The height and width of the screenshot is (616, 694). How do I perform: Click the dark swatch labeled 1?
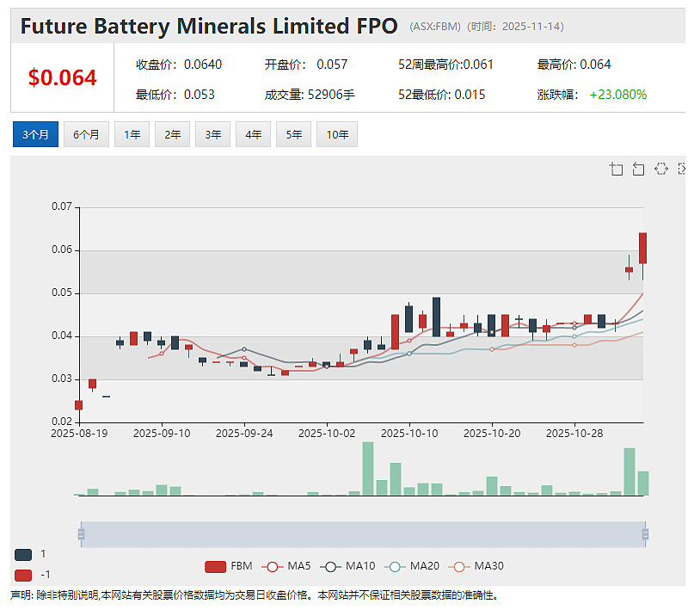tap(23, 554)
